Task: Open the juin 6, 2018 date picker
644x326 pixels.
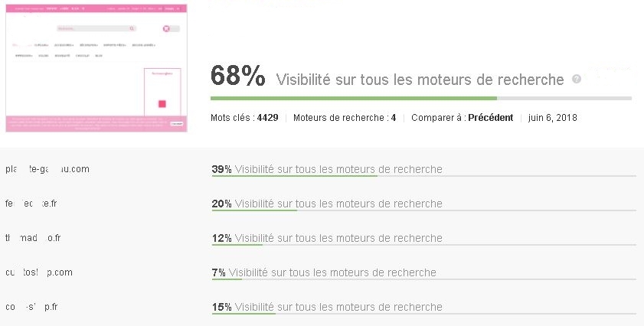Action: pos(552,118)
